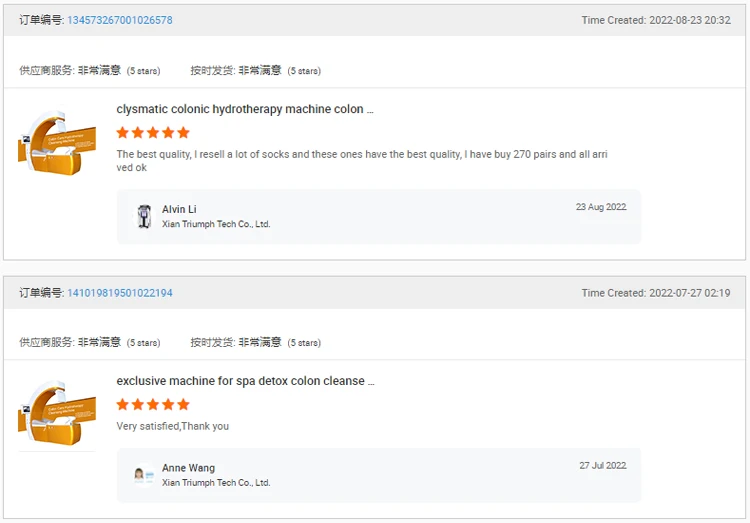Screen dimensions: 750x523
Task: Open order number 134573267001026578 link
Action: click(120, 20)
